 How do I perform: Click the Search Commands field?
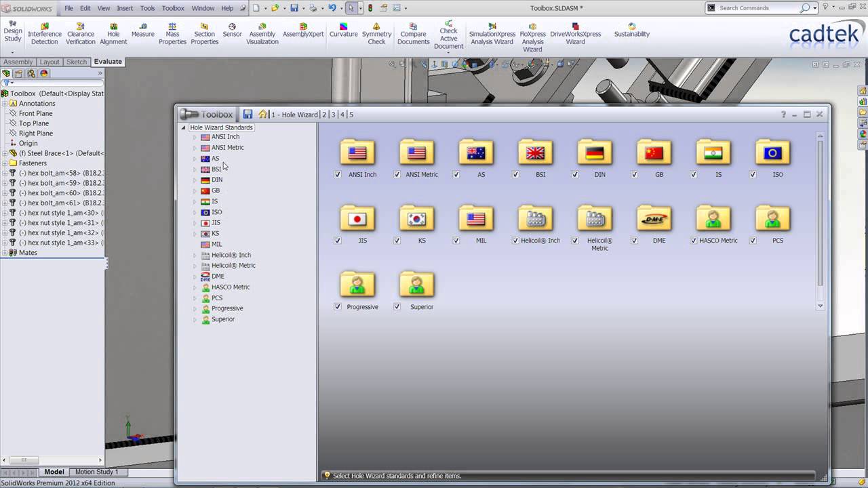coord(758,8)
